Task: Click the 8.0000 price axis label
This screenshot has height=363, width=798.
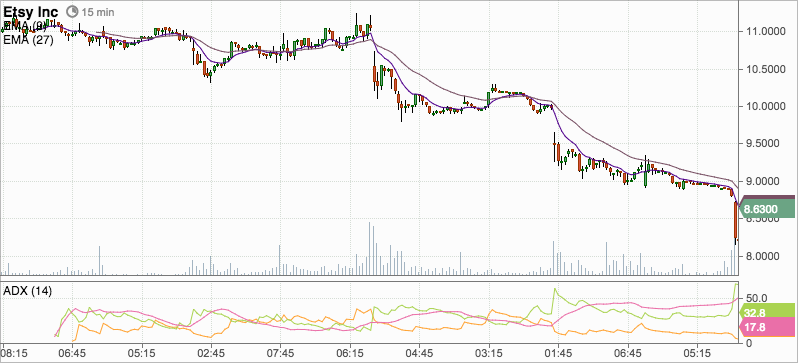Action: point(763,257)
